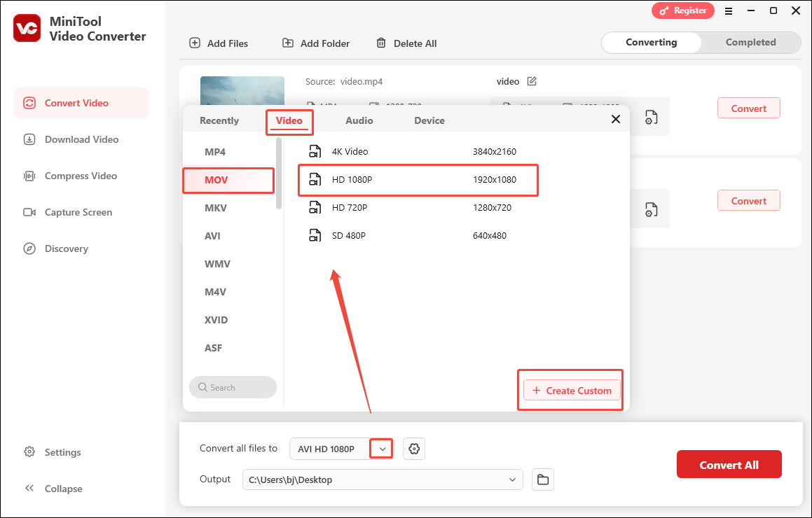Screen dimensions: 812x518
Task: Add a folder with Add Folder
Action: point(315,43)
